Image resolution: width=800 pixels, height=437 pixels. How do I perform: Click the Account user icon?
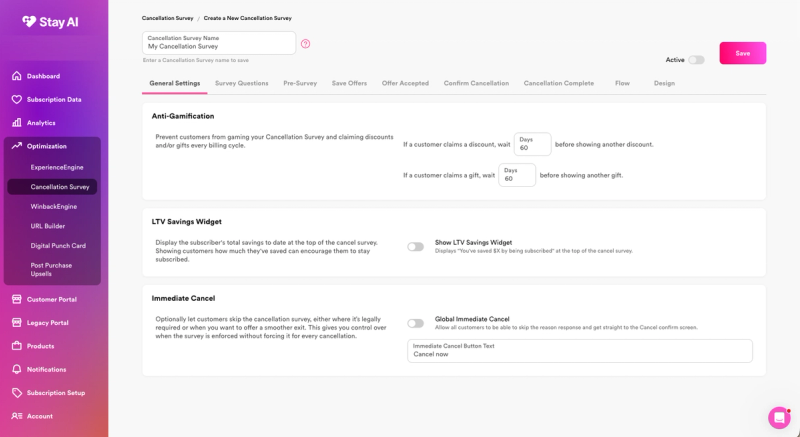pyautogui.click(x=17, y=416)
